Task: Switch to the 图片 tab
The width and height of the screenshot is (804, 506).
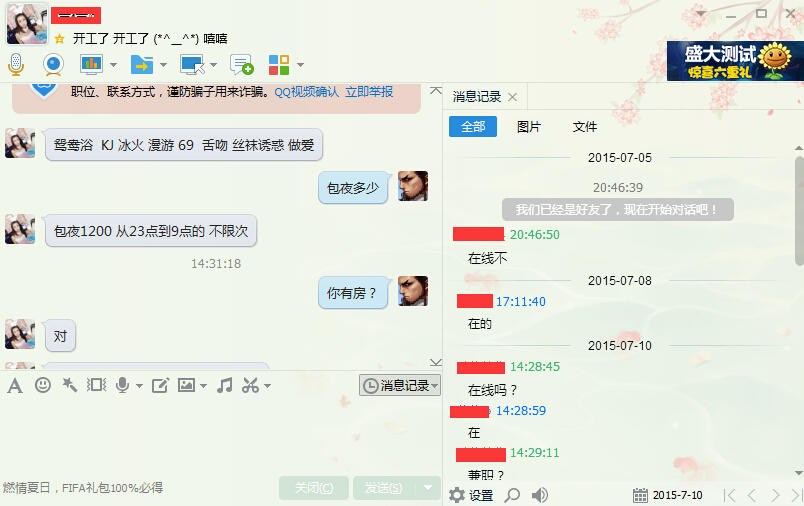Action: tap(529, 127)
